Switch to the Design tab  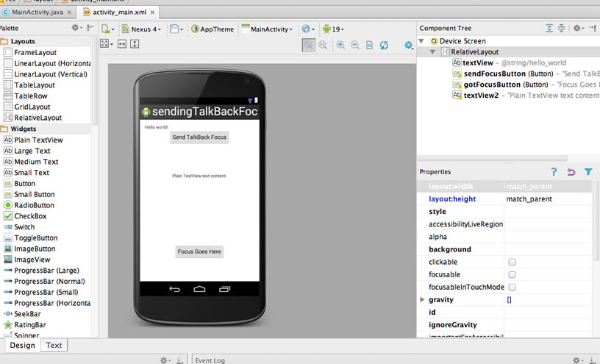[x=22, y=345]
